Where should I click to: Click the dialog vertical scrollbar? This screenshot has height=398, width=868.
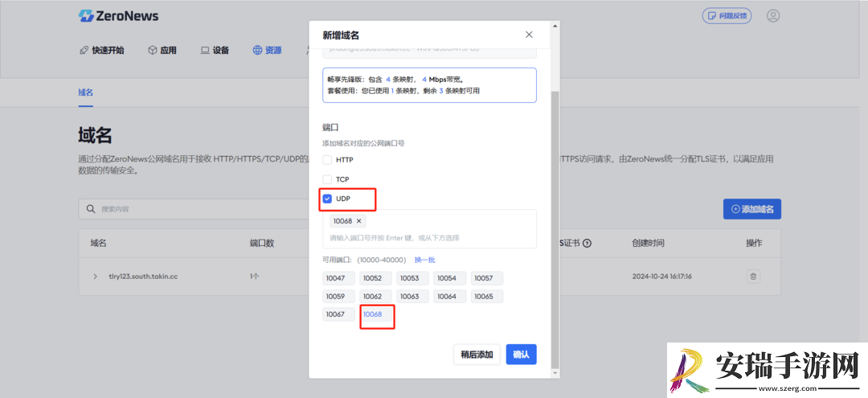point(555,230)
